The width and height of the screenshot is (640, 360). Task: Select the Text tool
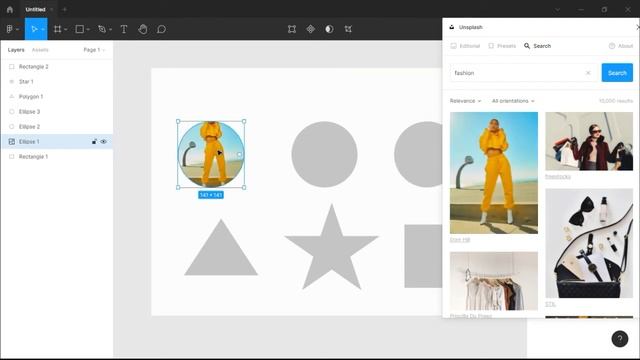(x=124, y=29)
